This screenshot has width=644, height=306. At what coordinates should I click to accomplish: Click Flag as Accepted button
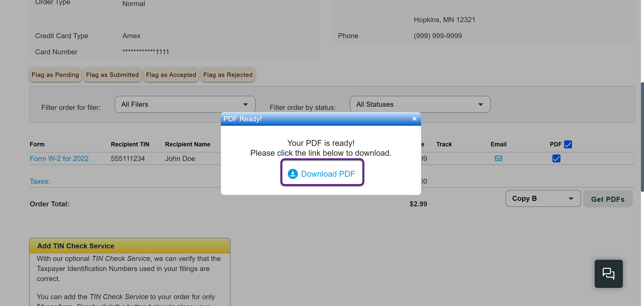[x=171, y=75]
